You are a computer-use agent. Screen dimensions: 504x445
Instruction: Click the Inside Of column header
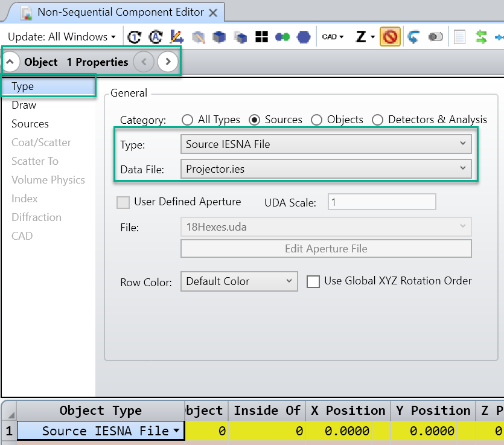tap(267, 411)
